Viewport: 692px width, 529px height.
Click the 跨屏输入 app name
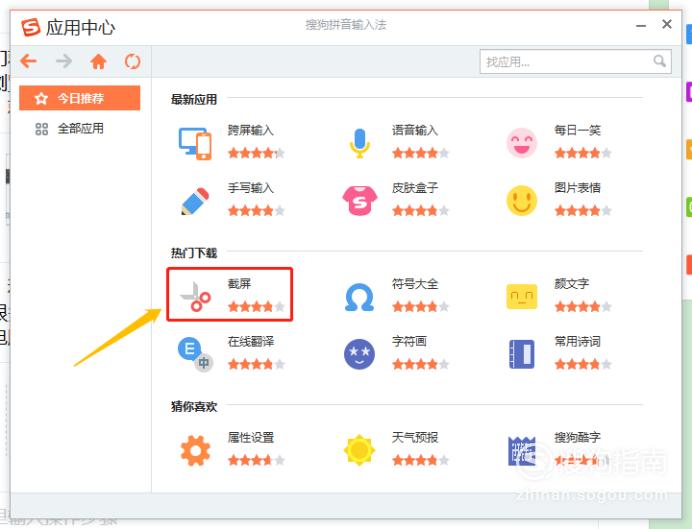pos(251,131)
